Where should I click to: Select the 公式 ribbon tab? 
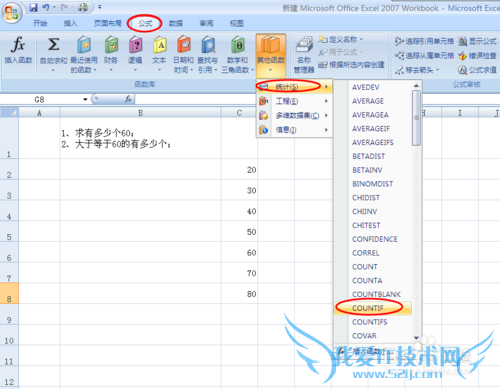coord(145,23)
